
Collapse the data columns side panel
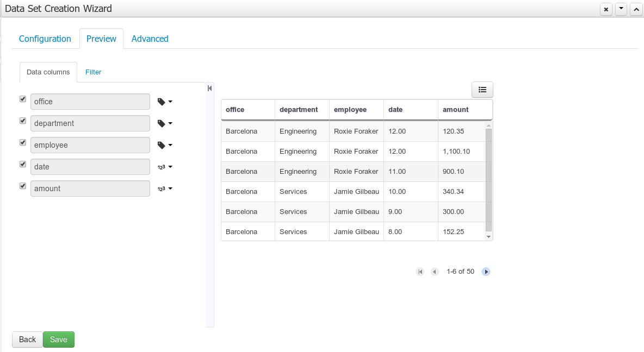pyautogui.click(x=209, y=89)
